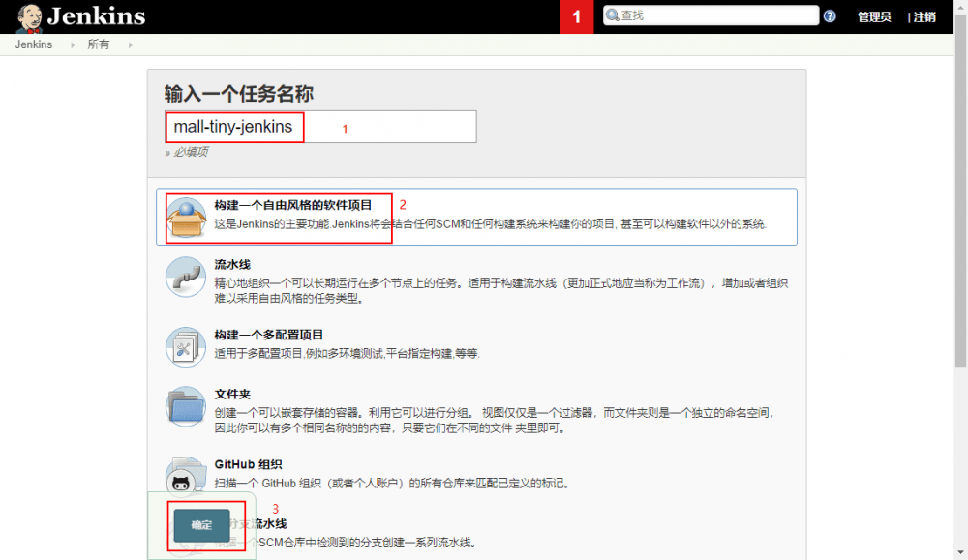
Task: Open the 管理员 administrator link
Action: pyautogui.click(x=873, y=16)
